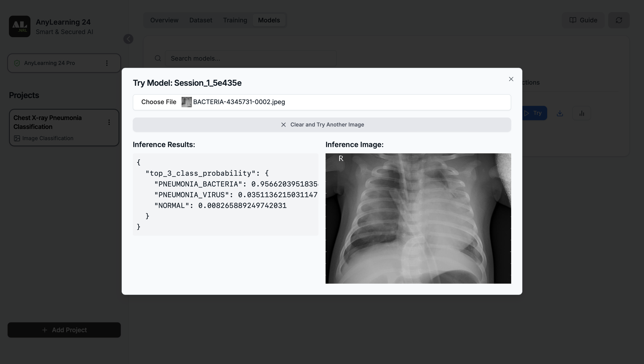Open the Training tab
Image resolution: width=644 pixels, height=364 pixels.
(x=235, y=20)
